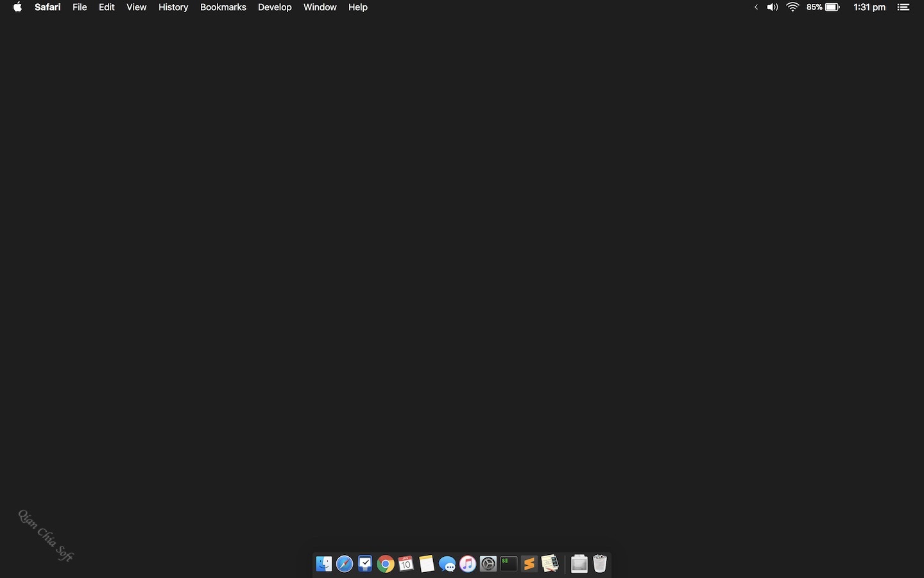The height and width of the screenshot is (578, 924).
Task: Open the checkmark task manager app in Dock
Action: 365,564
